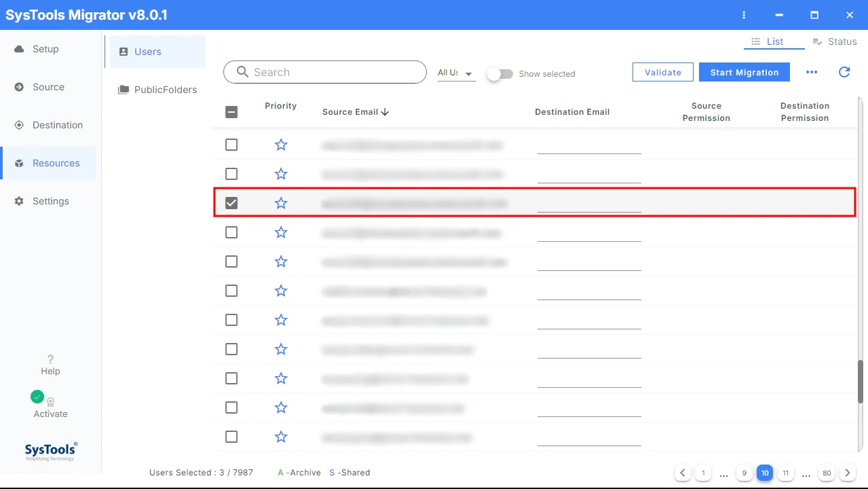Open the more options ellipsis near Start Migration
The height and width of the screenshot is (489, 868).
point(812,72)
